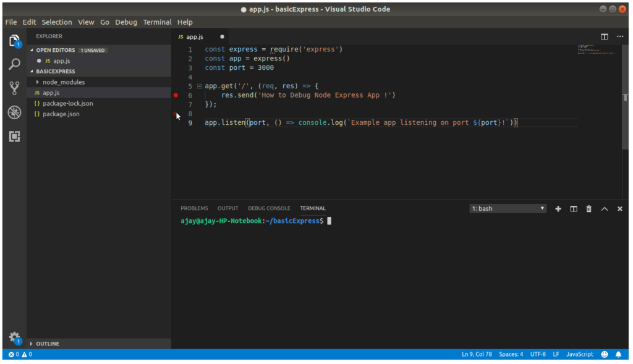Click the '1 UNSAVED' badge
Screen dimensions: 633x364
click(x=93, y=51)
